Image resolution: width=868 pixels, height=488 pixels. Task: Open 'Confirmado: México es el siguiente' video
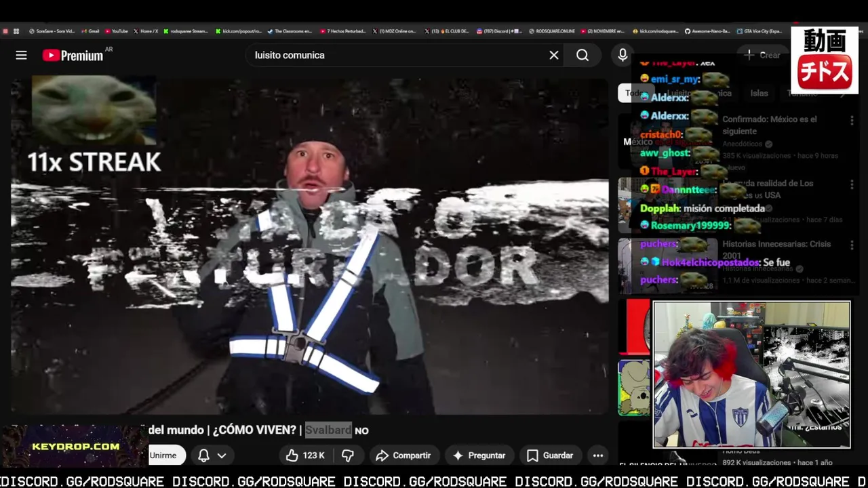(x=770, y=125)
